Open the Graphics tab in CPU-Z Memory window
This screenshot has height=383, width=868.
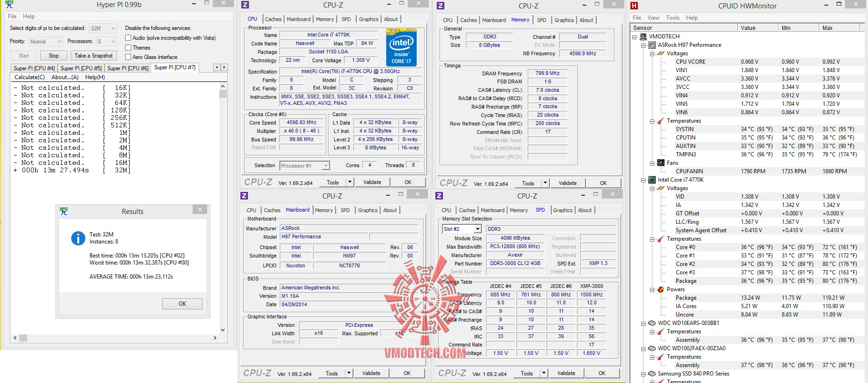tap(564, 20)
